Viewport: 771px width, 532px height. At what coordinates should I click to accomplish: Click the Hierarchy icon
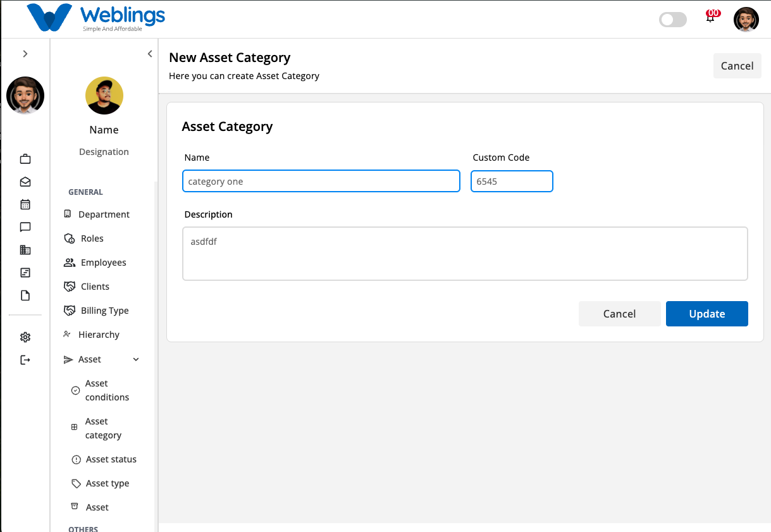click(x=68, y=334)
